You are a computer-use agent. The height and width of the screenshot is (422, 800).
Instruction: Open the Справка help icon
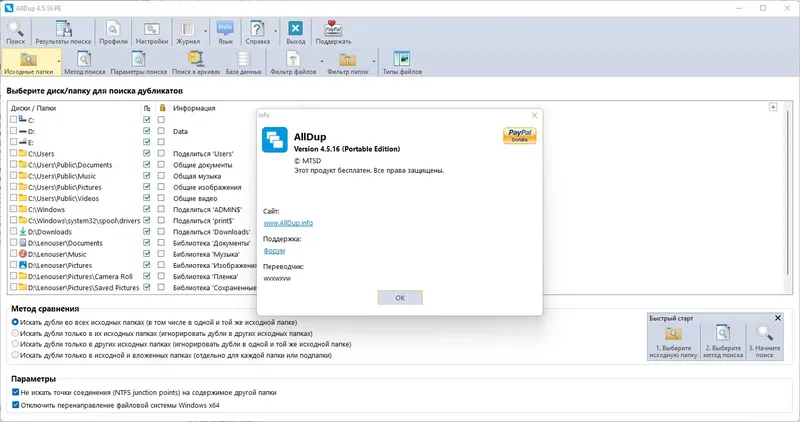pyautogui.click(x=257, y=32)
